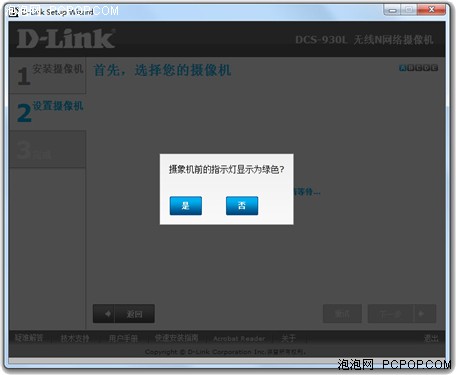The height and width of the screenshot is (375, 456).
Task: Minimize the D-Link Setup Wizard window
Action: [393, 10]
